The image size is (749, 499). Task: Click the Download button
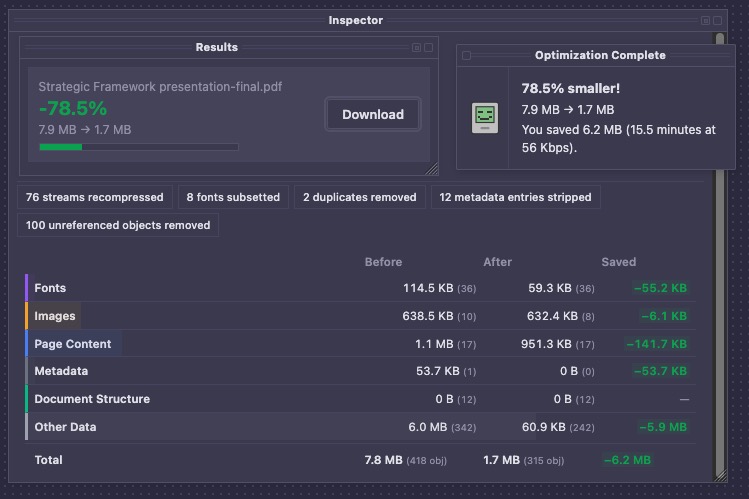(x=373, y=115)
